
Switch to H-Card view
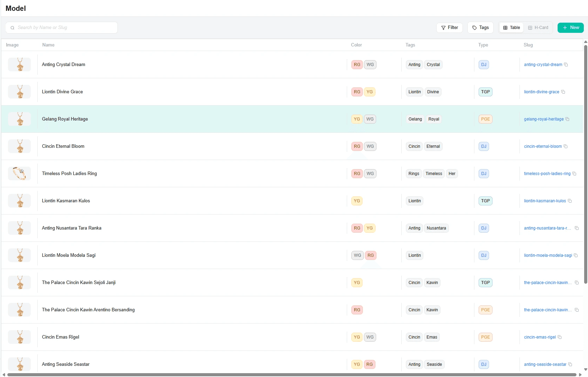click(x=538, y=27)
